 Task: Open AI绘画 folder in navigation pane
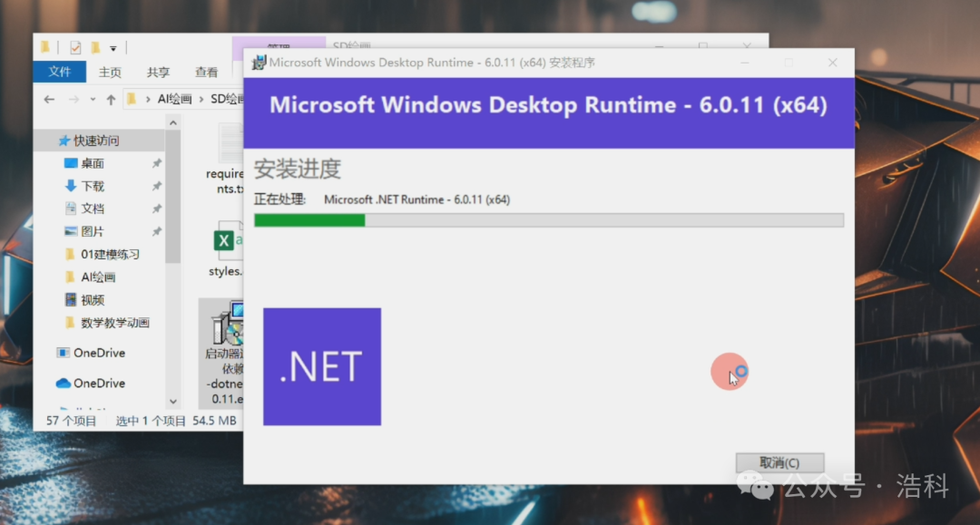100,277
